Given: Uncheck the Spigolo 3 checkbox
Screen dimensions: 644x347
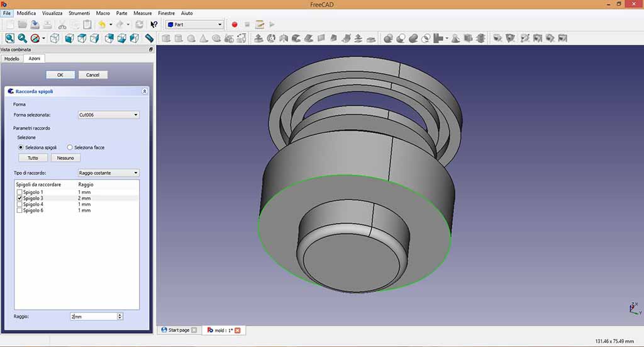Looking at the screenshot, I should [x=19, y=198].
